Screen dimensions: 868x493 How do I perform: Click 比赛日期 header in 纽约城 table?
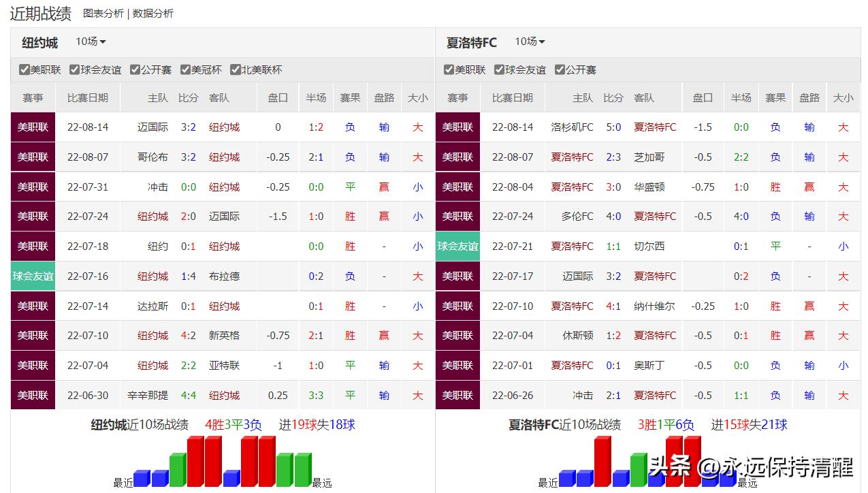click(x=88, y=97)
